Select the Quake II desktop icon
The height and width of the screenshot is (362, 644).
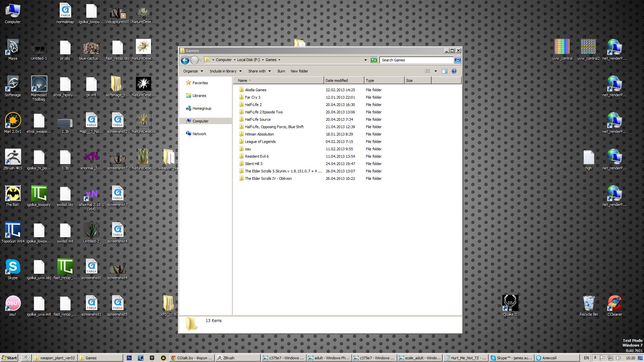coord(510,303)
